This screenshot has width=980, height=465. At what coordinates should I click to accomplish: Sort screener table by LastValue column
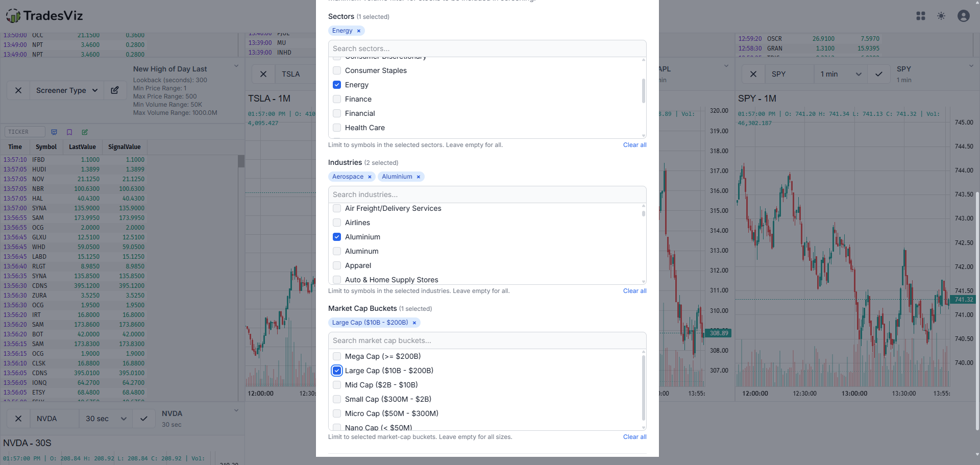click(82, 147)
